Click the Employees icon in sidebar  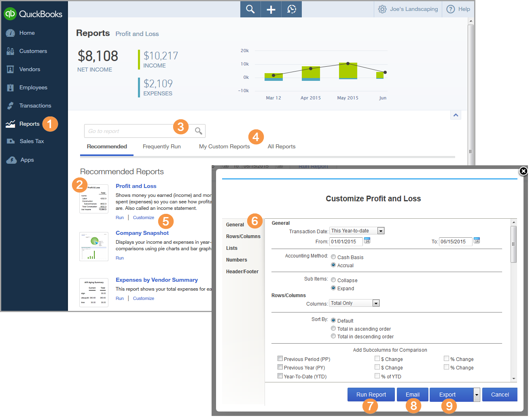pos(11,88)
